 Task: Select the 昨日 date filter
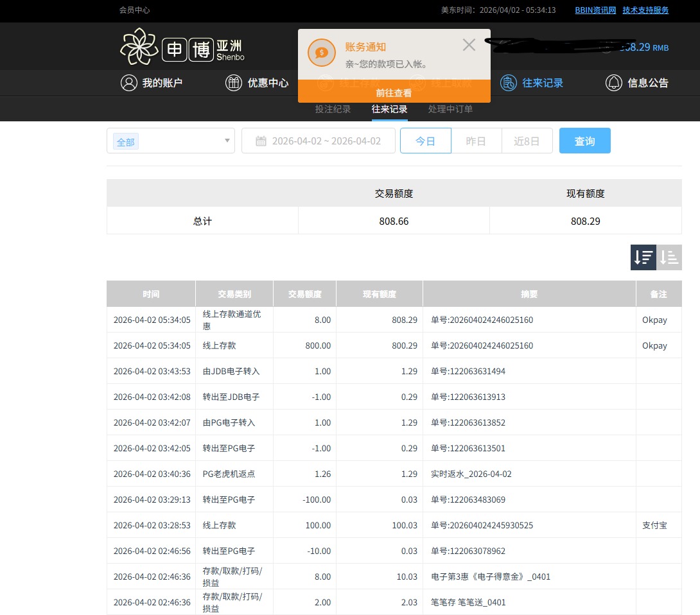tap(475, 141)
